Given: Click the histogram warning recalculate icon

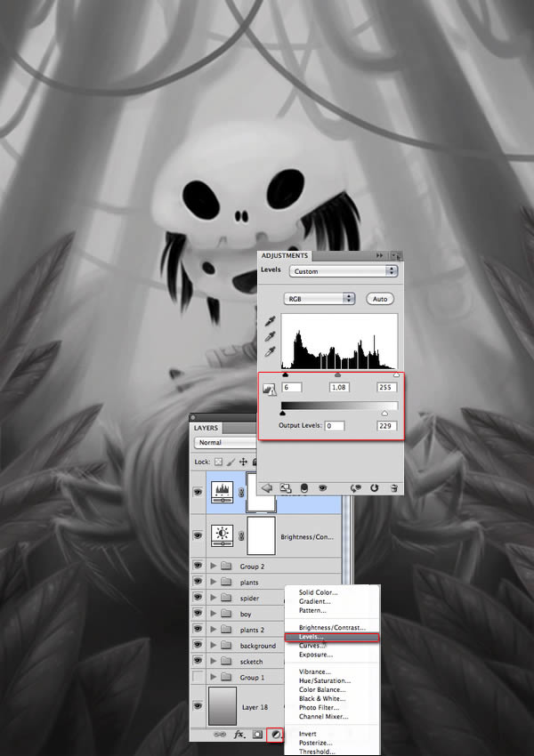Looking at the screenshot, I should 269,389.
